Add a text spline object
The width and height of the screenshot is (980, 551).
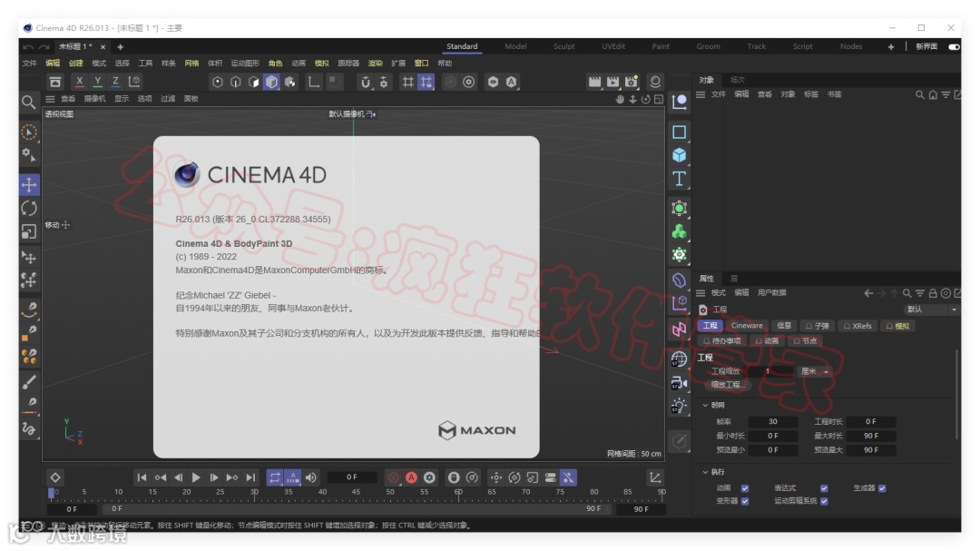(x=680, y=179)
